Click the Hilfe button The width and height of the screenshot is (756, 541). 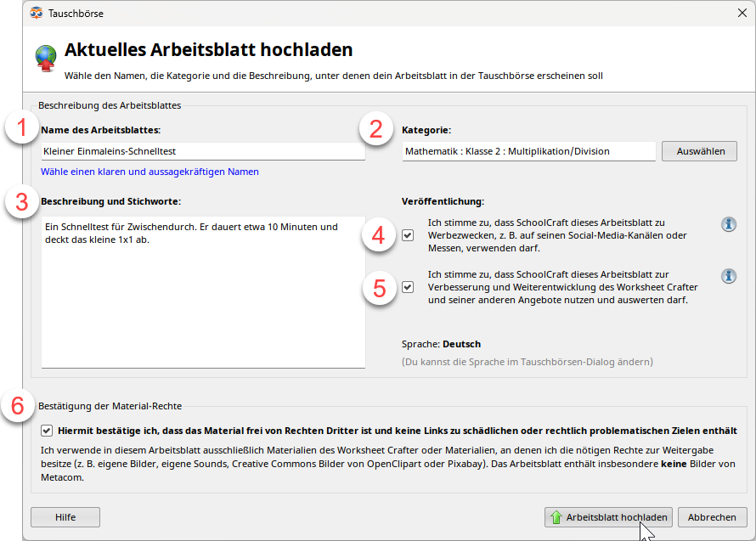(65, 516)
